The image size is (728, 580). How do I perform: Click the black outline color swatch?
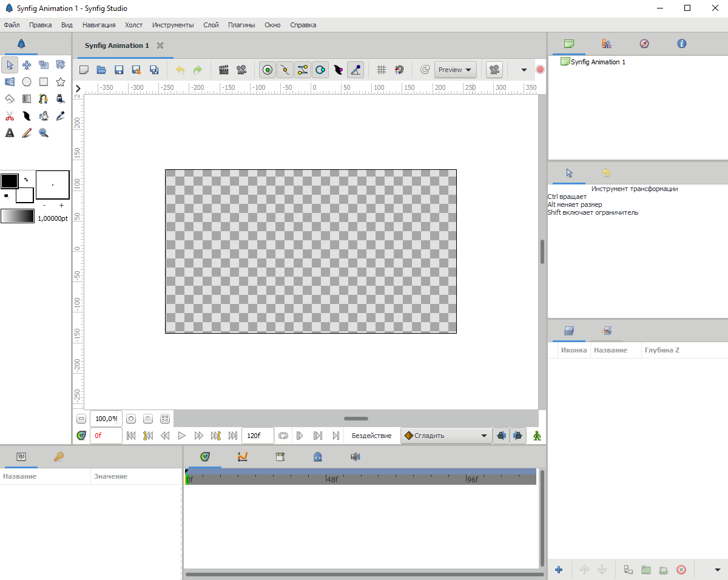tap(9, 180)
